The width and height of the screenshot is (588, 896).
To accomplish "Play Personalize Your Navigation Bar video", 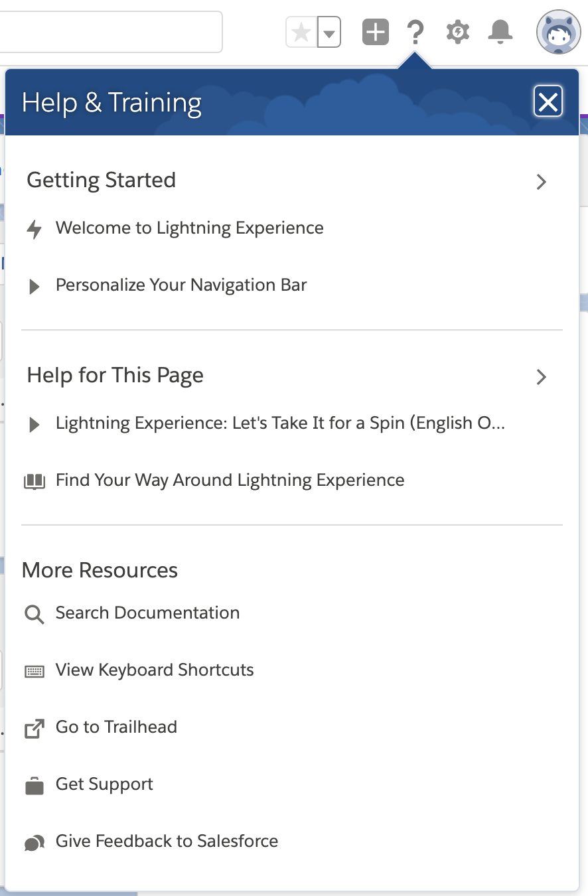I will pyautogui.click(x=181, y=285).
